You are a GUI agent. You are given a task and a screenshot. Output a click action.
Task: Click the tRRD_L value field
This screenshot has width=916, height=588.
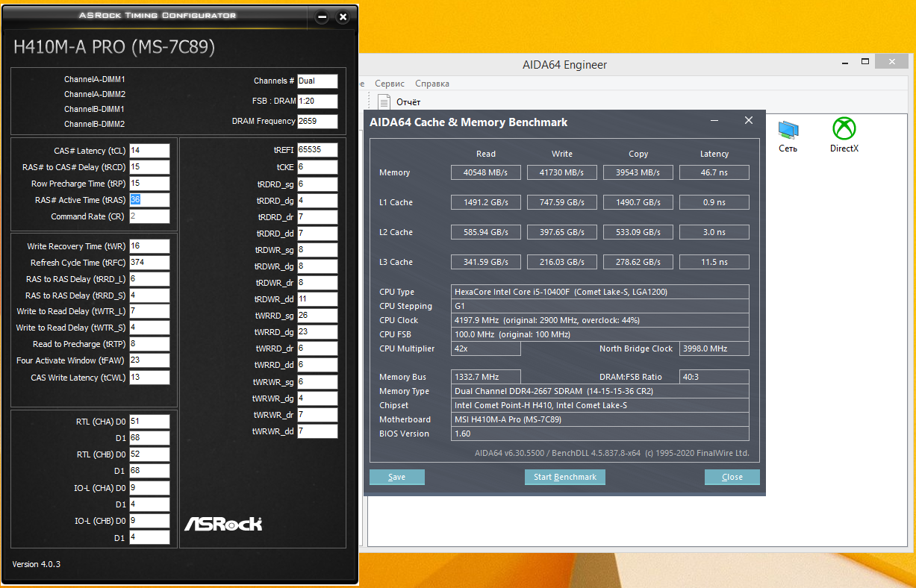(149, 279)
